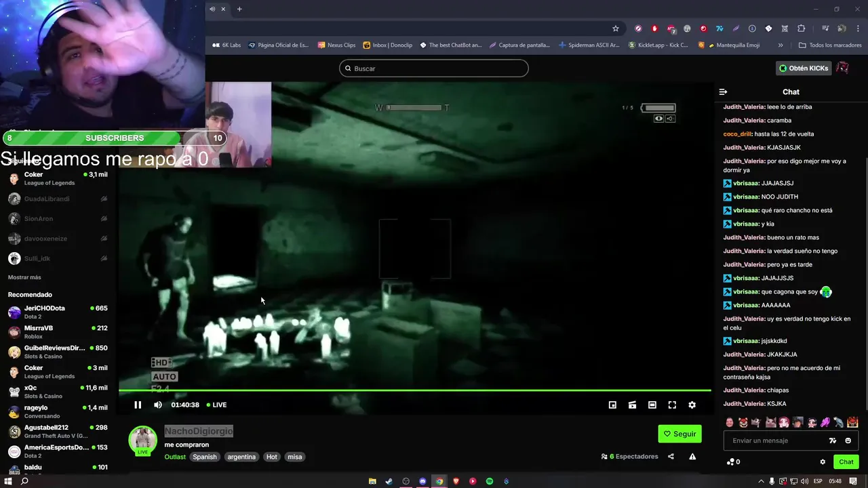868x488 pixels.
Task: Select the misa tag
Action: [x=294, y=457]
